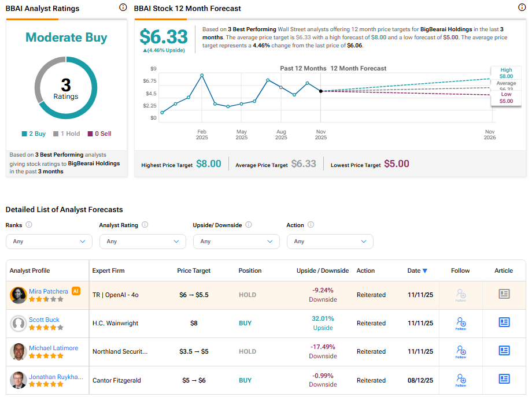Open the Ranks filter dropdown
Image resolution: width=532 pixels, height=397 pixels.
click(x=49, y=242)
